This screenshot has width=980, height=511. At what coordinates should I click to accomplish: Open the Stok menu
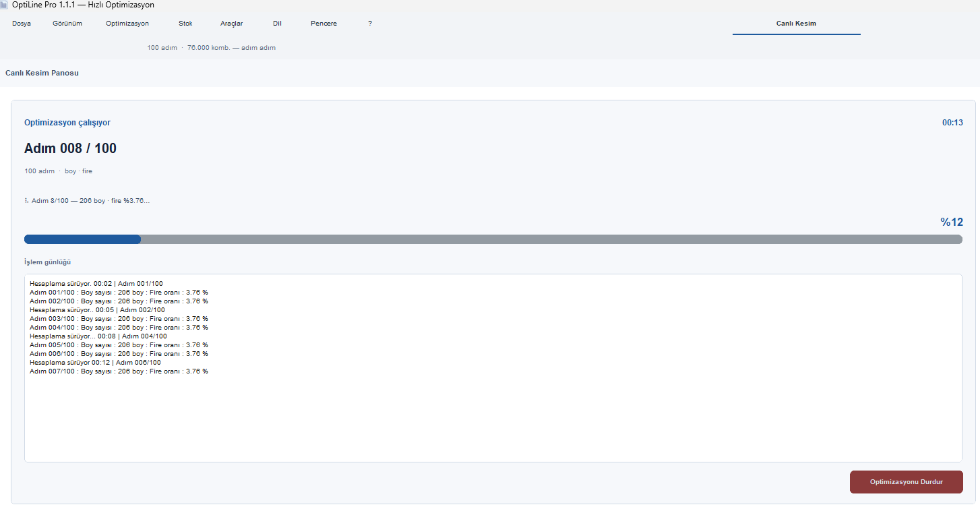click(185, 24)
